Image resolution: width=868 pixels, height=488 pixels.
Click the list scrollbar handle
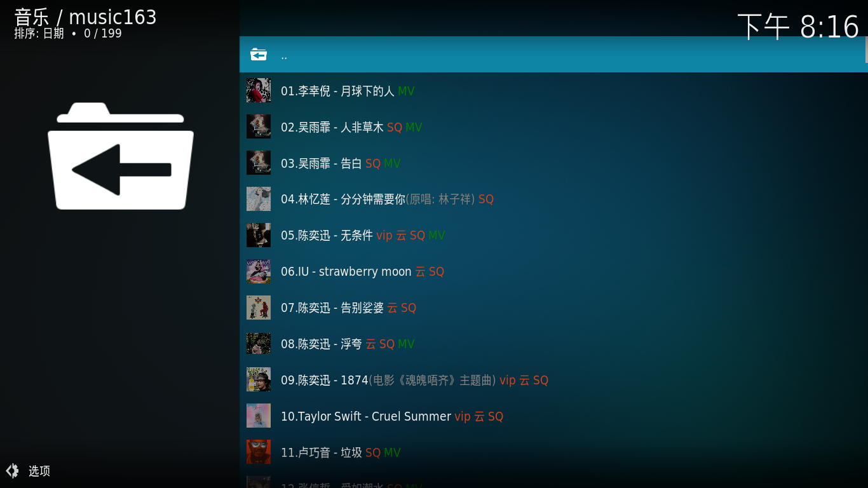(866, 50)
